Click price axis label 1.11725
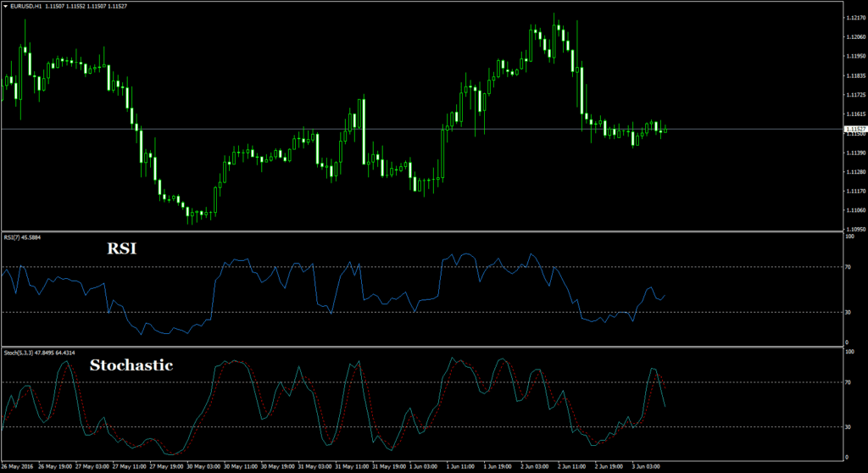868x473 pixels. point(856,95)
